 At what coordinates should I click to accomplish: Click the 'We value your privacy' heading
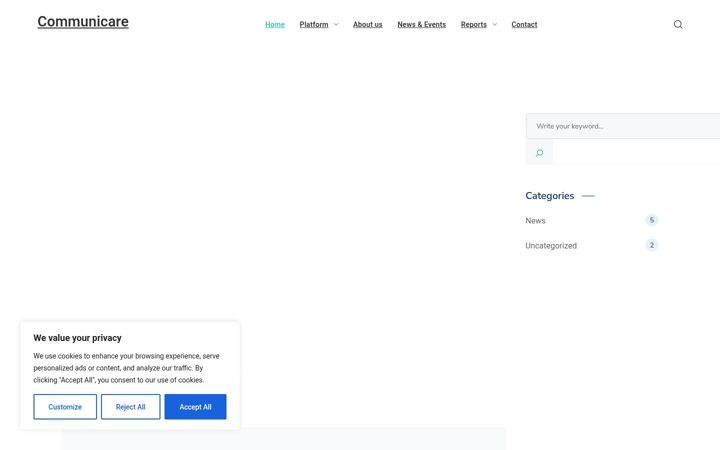pos(77,338)
